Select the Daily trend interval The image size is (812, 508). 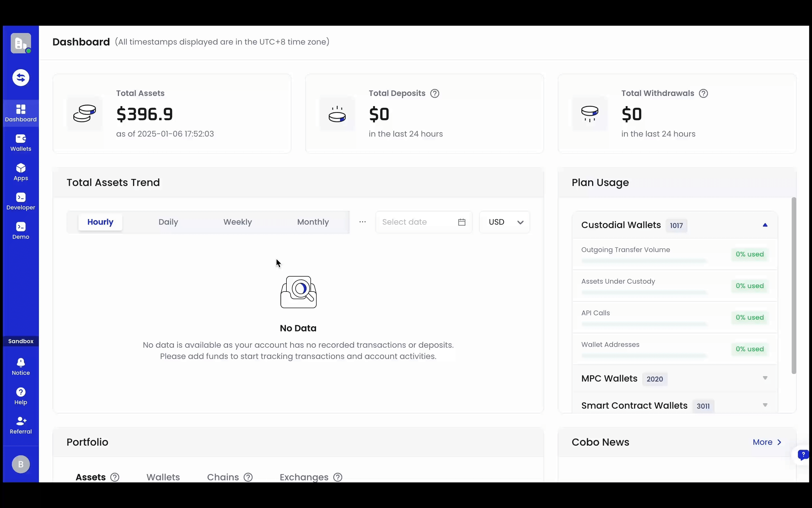pos(168,222)
